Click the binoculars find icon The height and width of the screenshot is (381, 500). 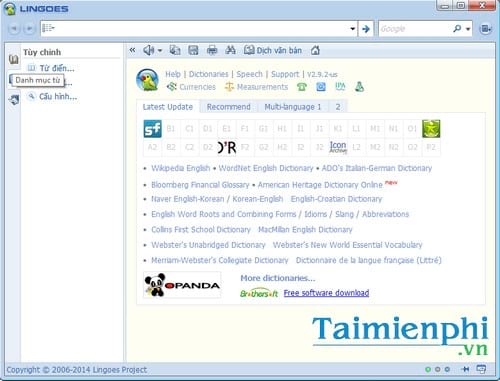point(230,50)
